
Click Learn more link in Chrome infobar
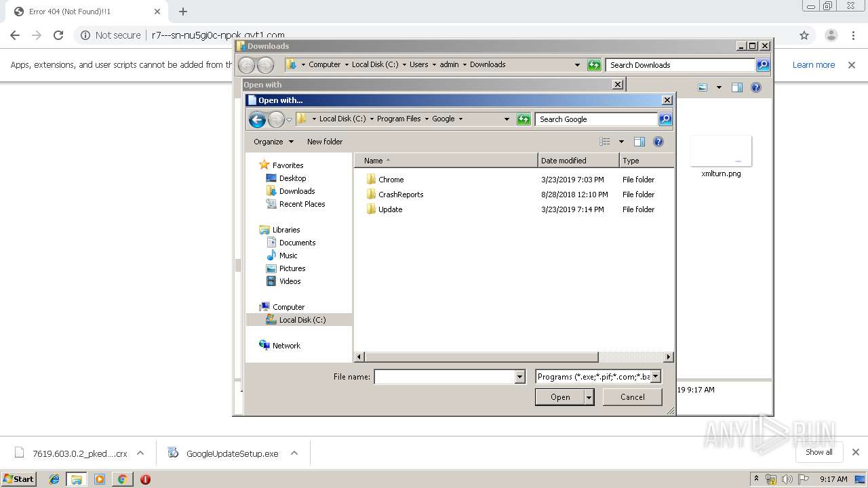(814, 65)
